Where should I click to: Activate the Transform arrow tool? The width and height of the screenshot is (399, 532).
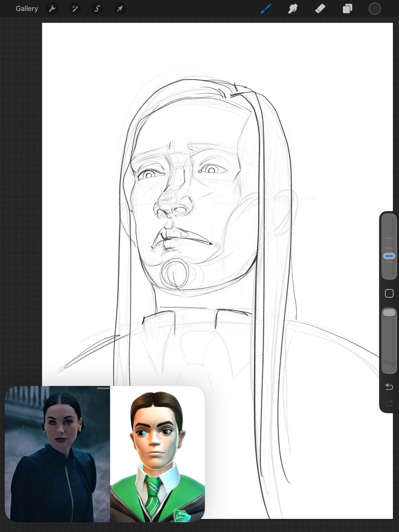click(x=119, y=8)
